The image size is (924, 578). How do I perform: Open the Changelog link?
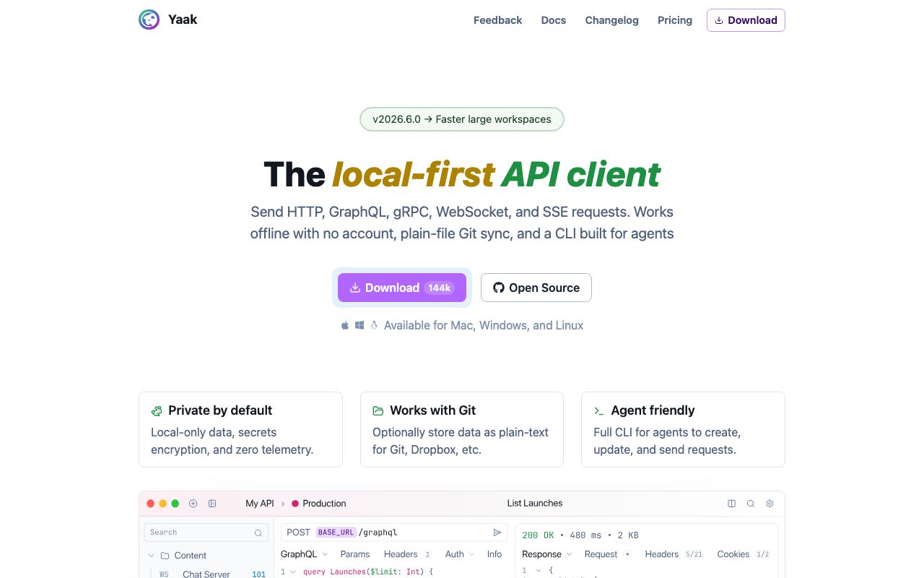(x=612, y=20)
